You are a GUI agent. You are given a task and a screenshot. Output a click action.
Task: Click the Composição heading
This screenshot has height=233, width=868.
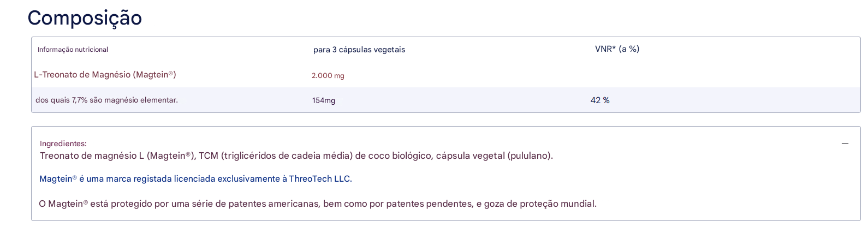85,18
